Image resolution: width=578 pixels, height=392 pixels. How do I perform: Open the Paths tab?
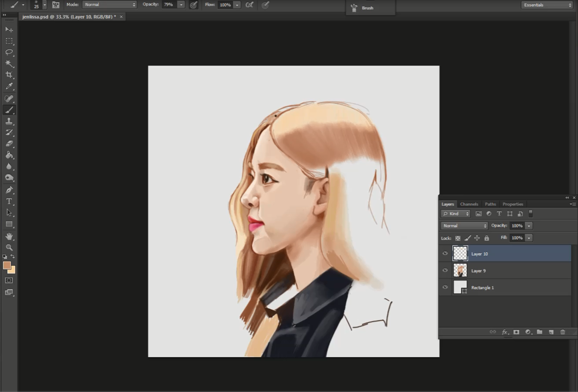[x=490, y=204]
